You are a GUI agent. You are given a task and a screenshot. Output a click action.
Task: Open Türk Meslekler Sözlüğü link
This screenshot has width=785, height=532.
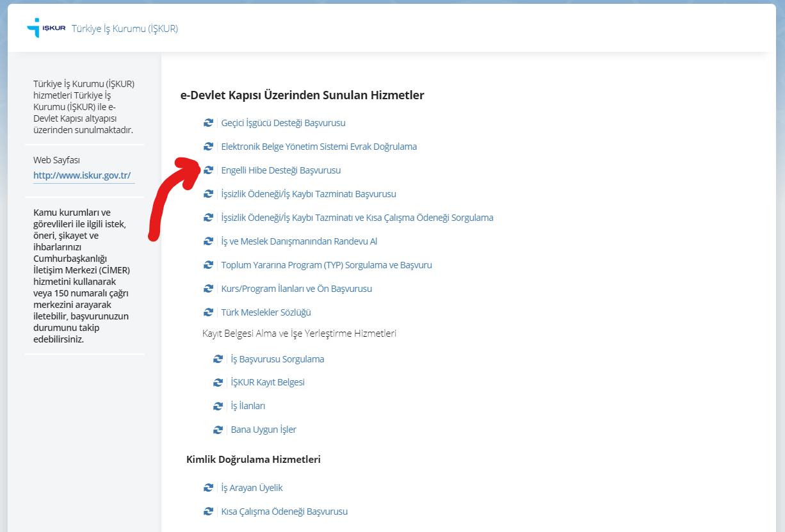click(266, 312)
